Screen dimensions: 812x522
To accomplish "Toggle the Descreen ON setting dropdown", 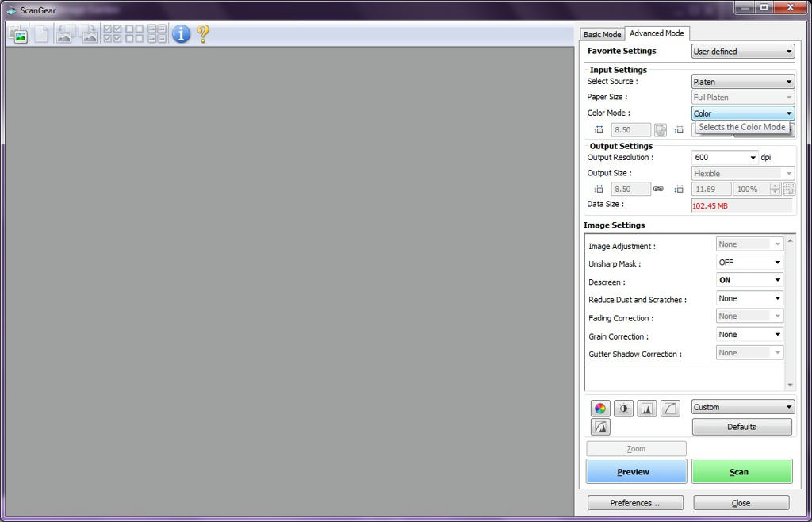I will tap(749, 280).
